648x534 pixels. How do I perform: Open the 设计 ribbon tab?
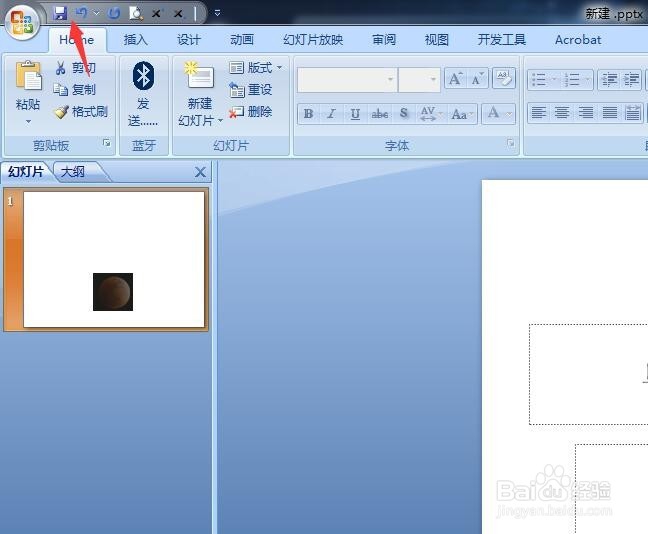tap(189, 40)
